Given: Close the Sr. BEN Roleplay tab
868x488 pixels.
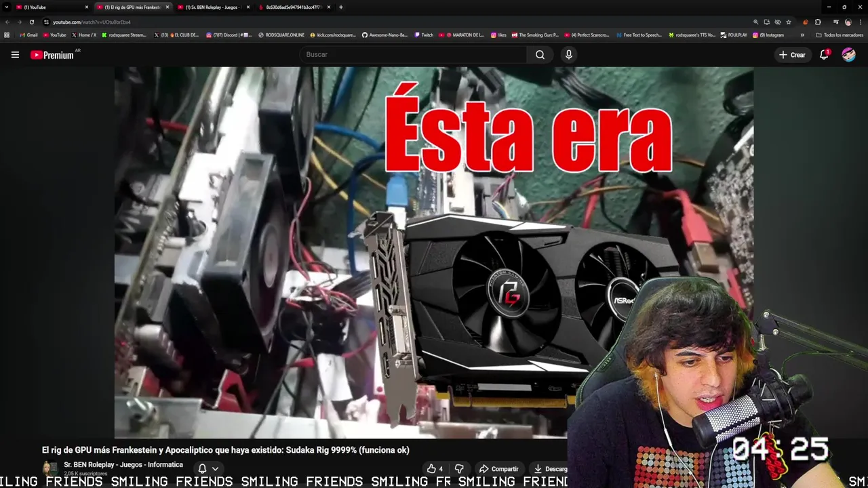Looking at the screenshot, I should coord(248,7).
